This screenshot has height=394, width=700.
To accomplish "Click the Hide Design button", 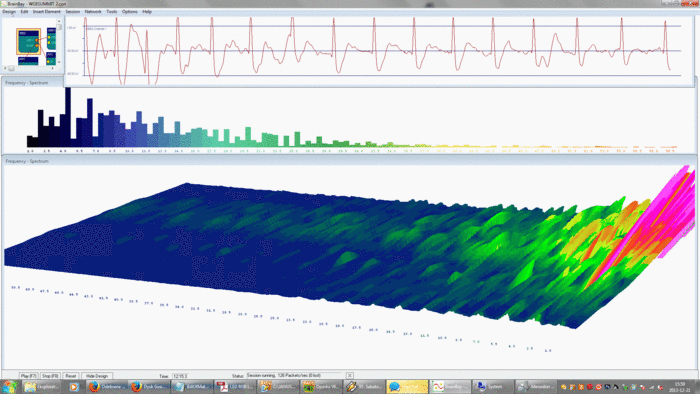I will [97, 376].
